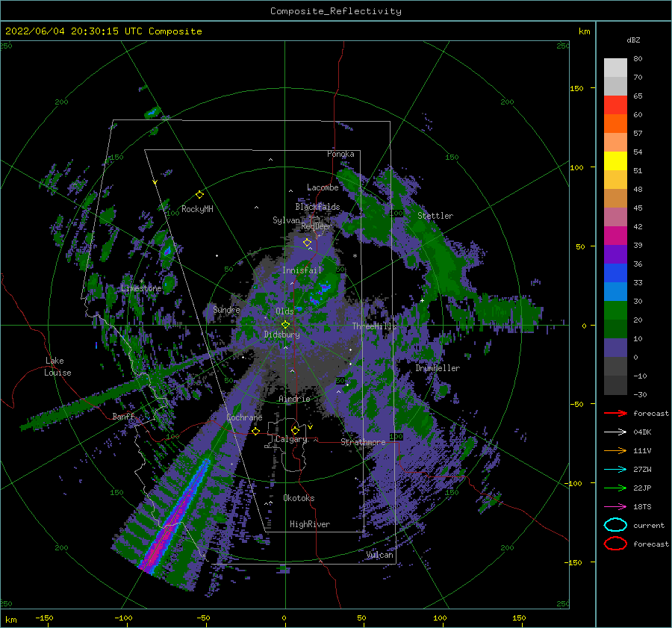Click the yellow diamond marker beside RockyMH
Screen dimensions: 672x628
[x=199, y=195]
